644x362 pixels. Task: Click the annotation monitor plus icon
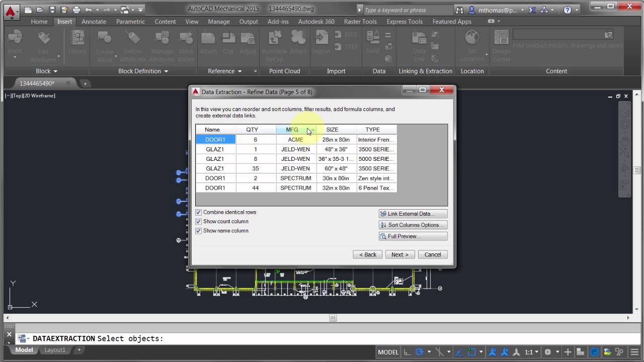[x=568, y=352]
